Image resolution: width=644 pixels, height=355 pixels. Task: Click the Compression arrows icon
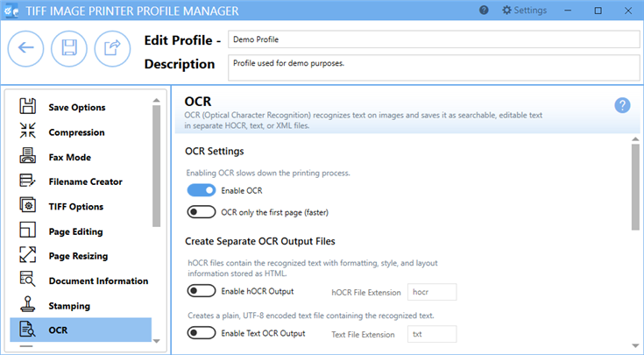tap(27, 131)
